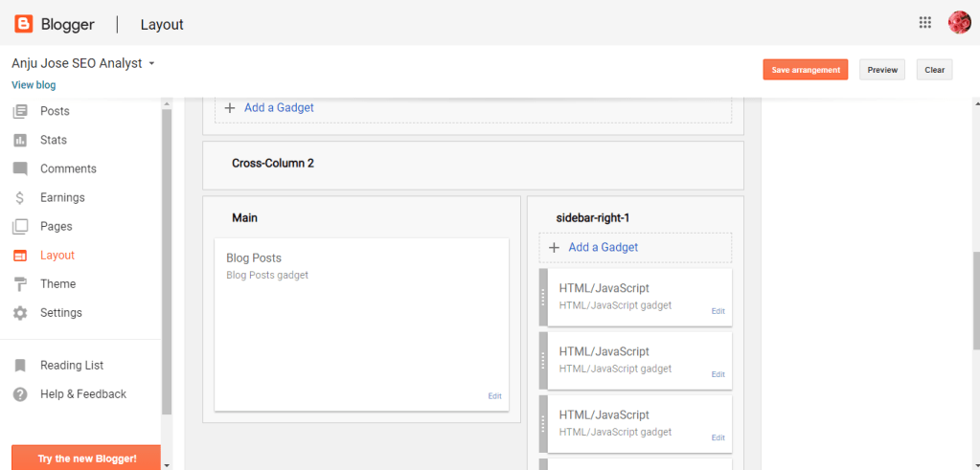Click plus icon in the top Add a Gadget
The image size is (980, 470).
click(229, 107)
